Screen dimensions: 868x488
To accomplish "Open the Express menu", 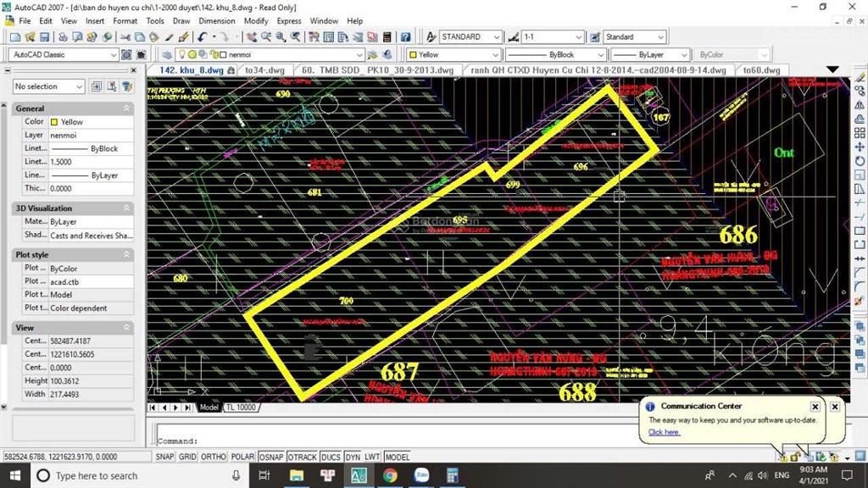I will tap(289, 21).
